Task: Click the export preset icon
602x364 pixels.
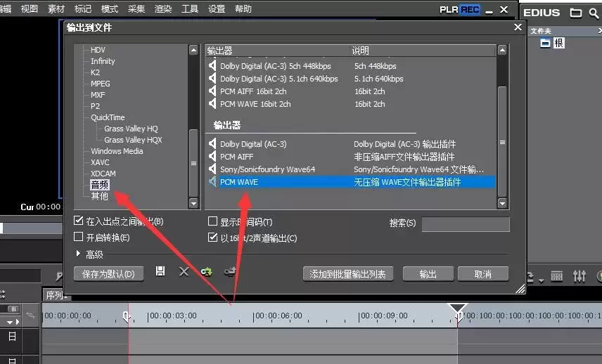Action: (x=229, y=272)
